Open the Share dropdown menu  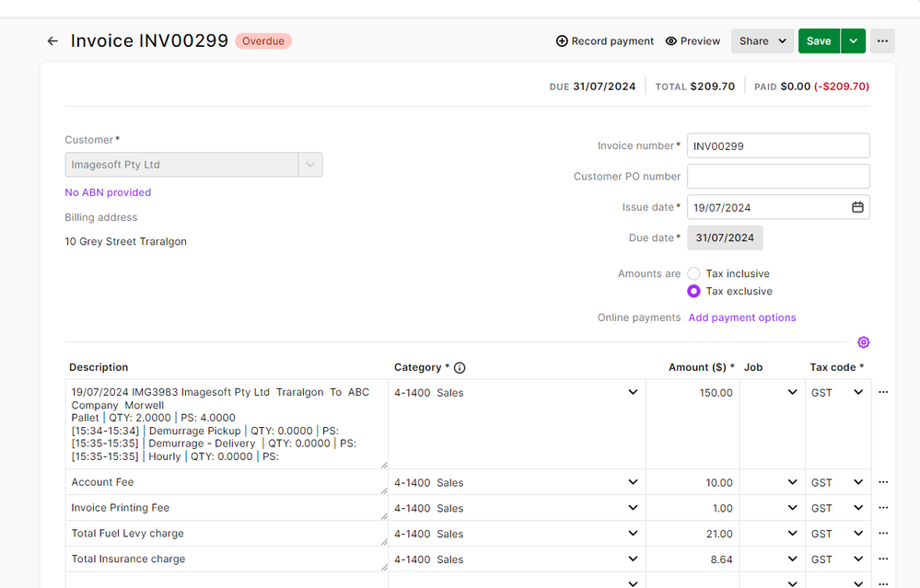[762, 41]
